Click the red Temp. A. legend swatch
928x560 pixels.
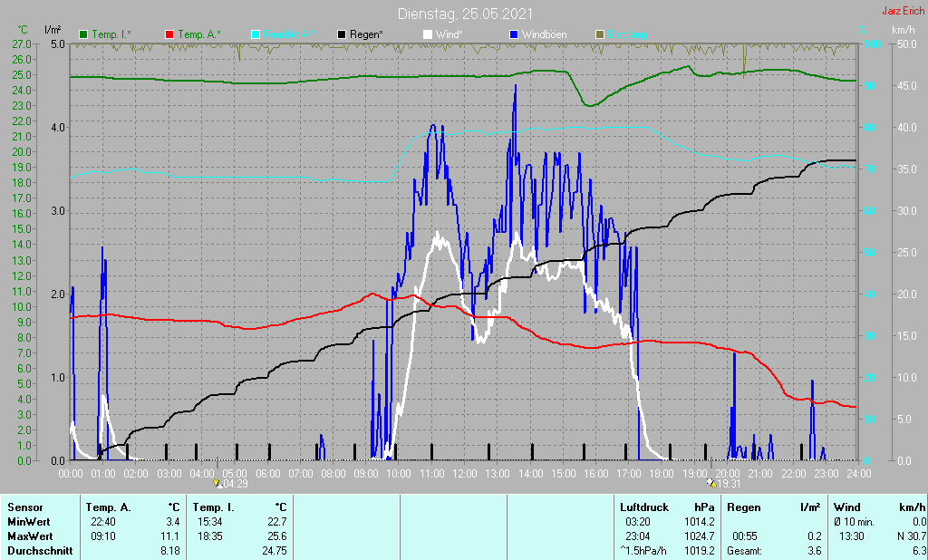tap(169, 35)
